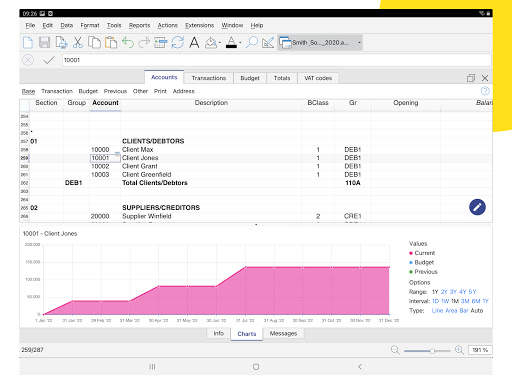Select the Description column header
The width and height of the screenshot is (512, 384).
211,103
